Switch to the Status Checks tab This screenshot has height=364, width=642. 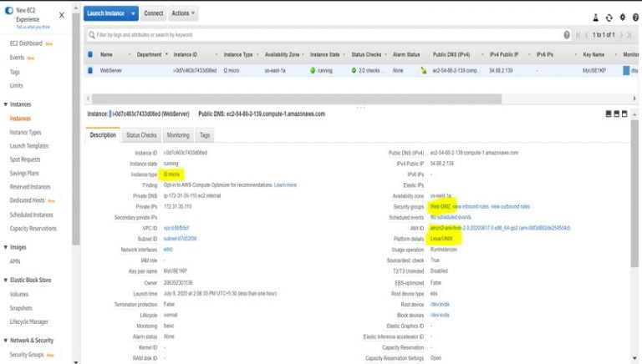click(141, 135)
